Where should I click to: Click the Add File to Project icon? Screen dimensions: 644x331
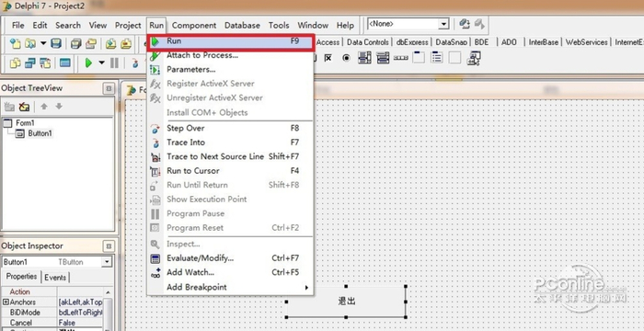click(x=110, y=43)
